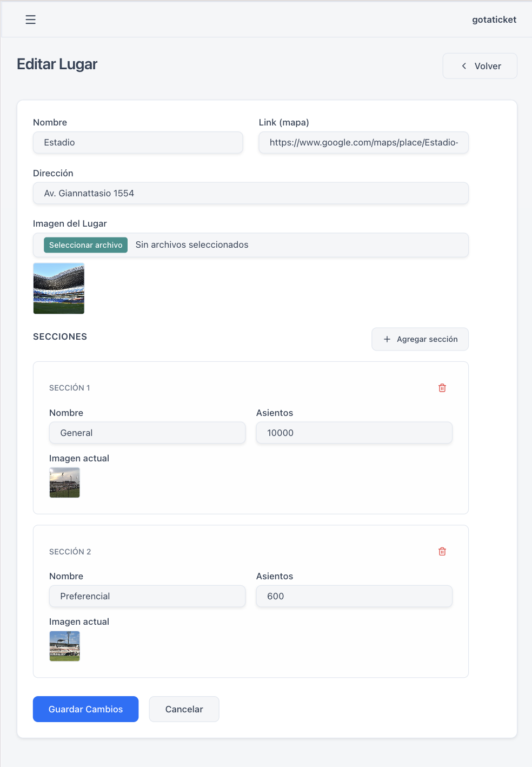
Task: Open the gotaticket brand link
Action: coord(494,19)
